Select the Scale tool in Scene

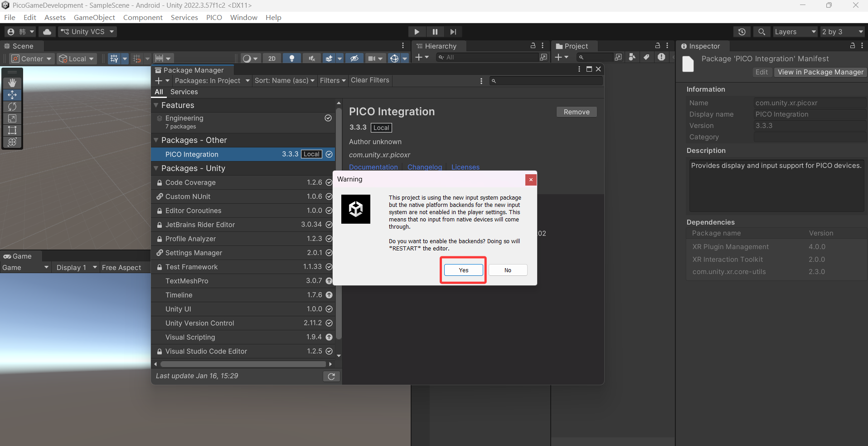coord(12,118)
